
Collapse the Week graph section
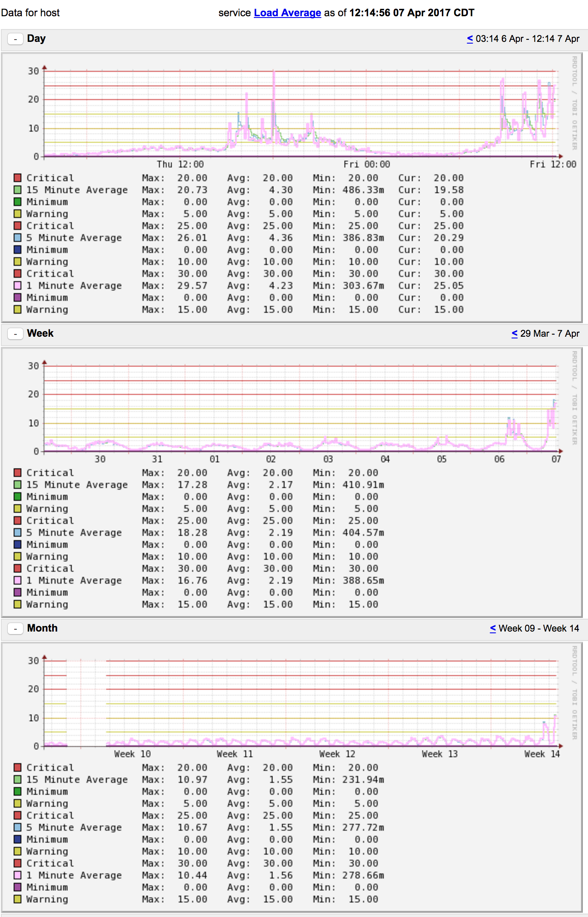(x=15, y=334)
